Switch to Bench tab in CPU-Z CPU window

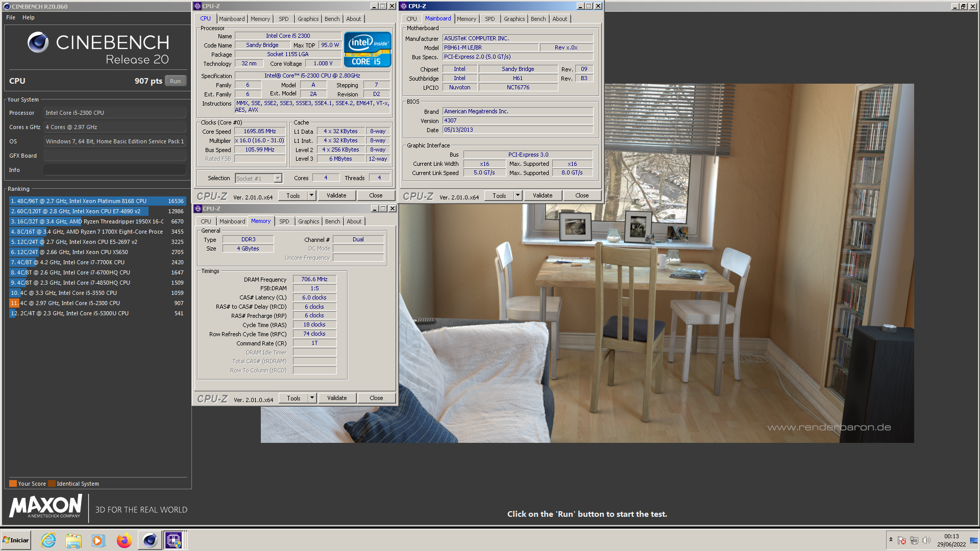[x=332, y=19]
